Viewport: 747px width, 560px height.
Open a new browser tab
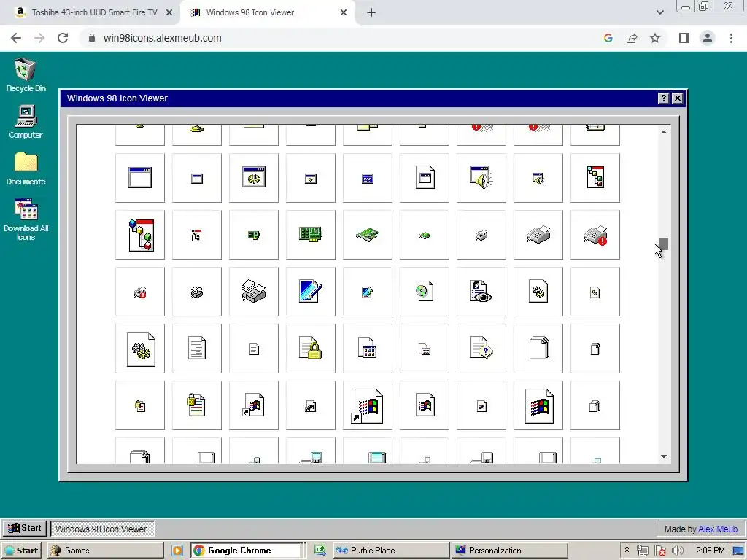coord(371,13)
